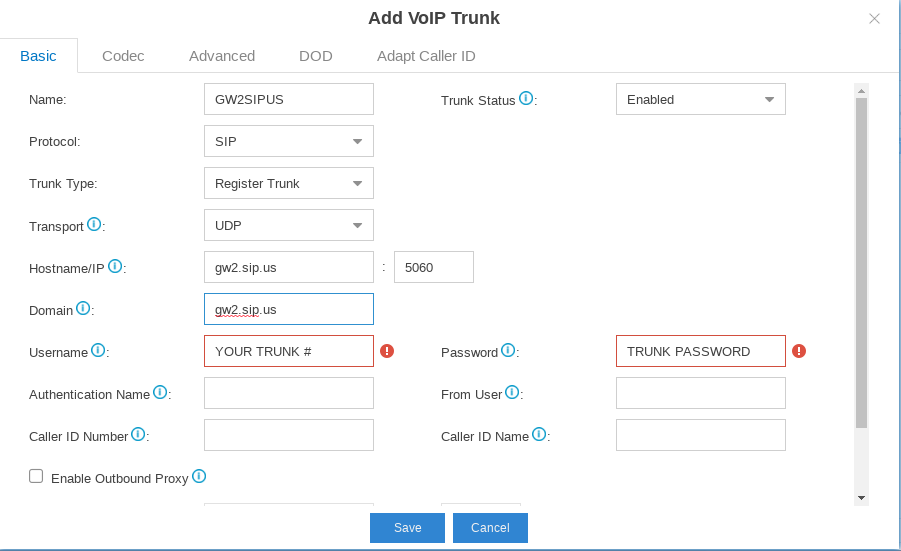Open the Transport UDP dropdown
901x551 pixels.
(288, 225)
